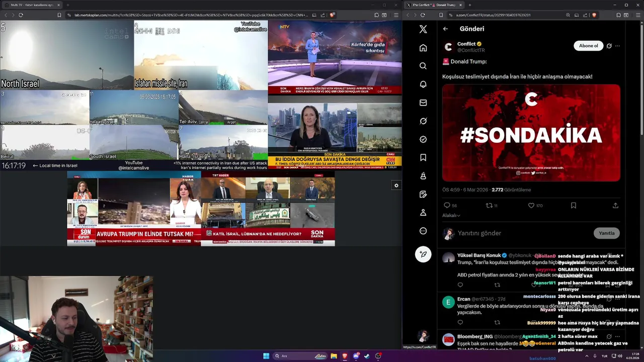Open X profile icon in sidebar
Viewport: 644px width, 362px height.
pyautogui.click(x=423, y=213)
